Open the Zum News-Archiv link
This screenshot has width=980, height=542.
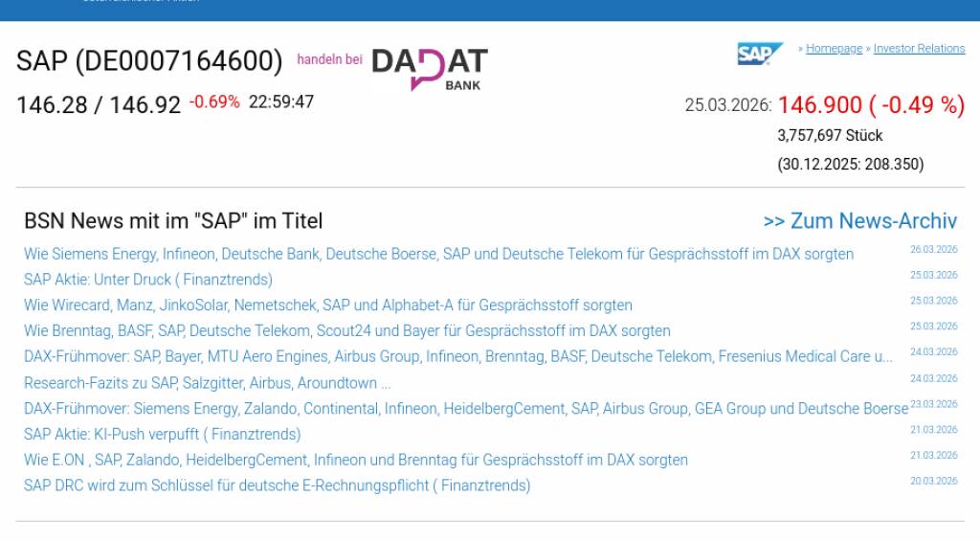[x=859, y=221]
